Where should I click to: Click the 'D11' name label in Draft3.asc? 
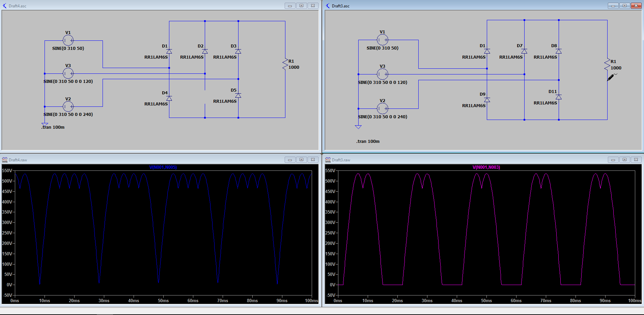point(553,92)
